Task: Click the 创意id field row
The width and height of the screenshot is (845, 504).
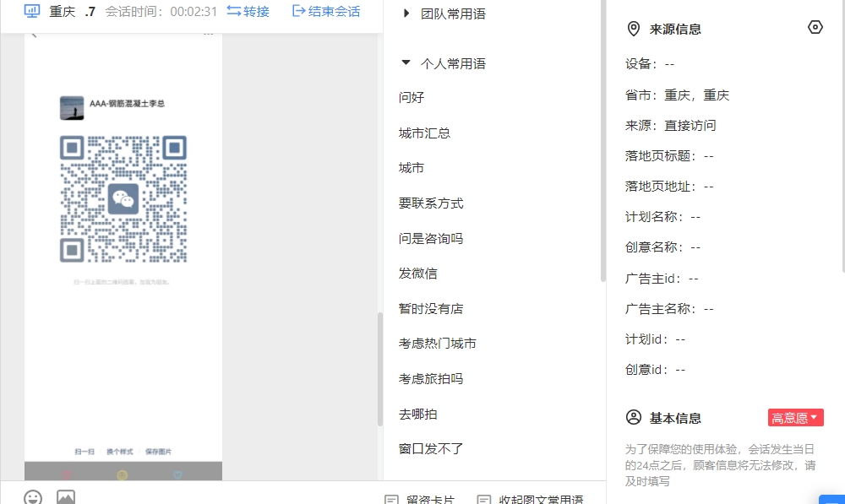Action: coord(656,370)
